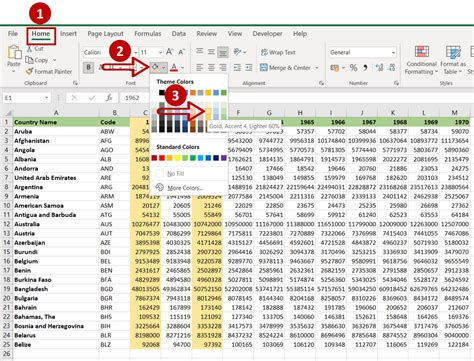Click the Fill Color paint bucket icon

pos(155,68)
